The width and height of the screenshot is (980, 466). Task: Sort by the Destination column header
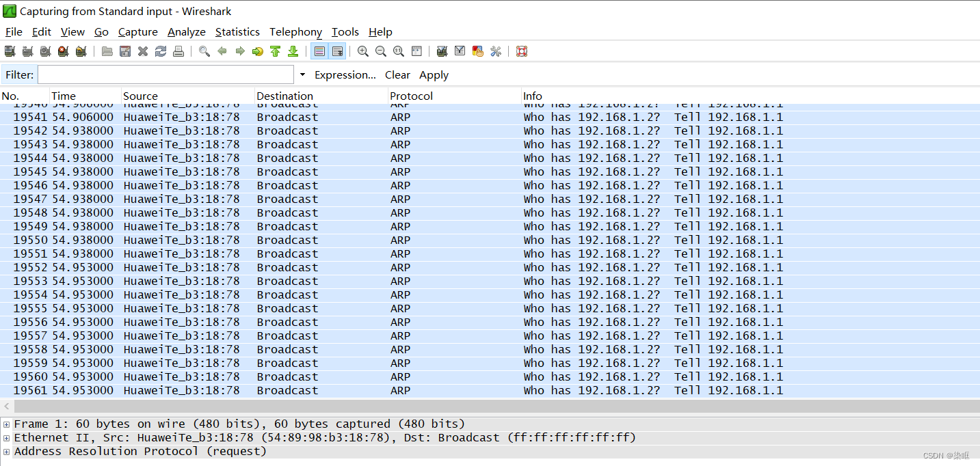[x=321, y=96]
